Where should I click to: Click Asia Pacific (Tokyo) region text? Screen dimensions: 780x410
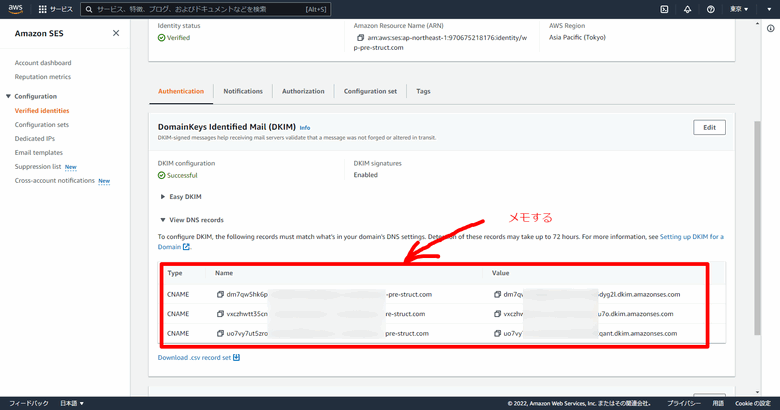coord(578,37)
